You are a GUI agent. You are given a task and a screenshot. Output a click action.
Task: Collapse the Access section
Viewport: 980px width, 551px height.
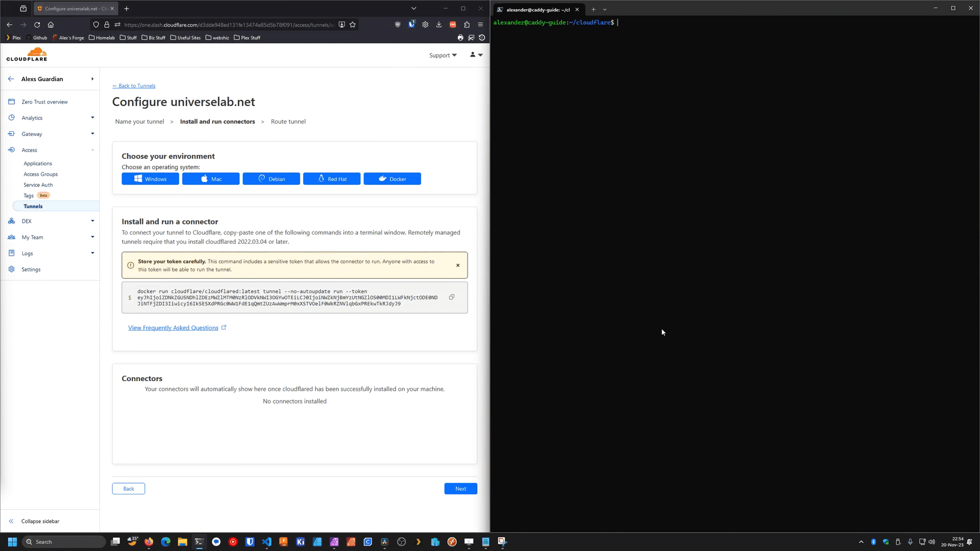tap(51, 149)
